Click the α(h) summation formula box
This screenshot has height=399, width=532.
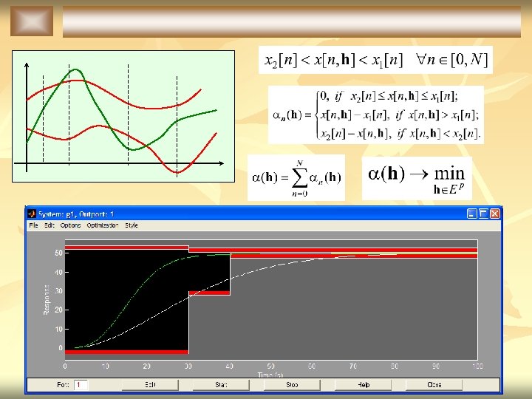pyautogui.click(x=296, y=178)
